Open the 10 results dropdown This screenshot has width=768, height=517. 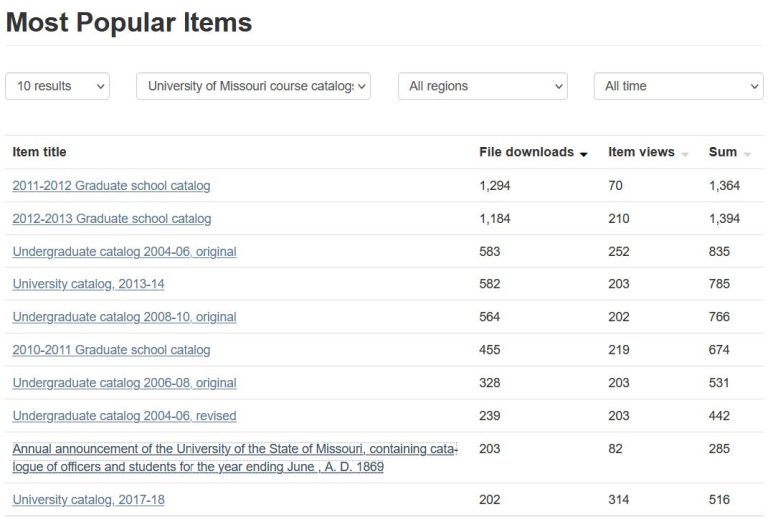point(57,86)
